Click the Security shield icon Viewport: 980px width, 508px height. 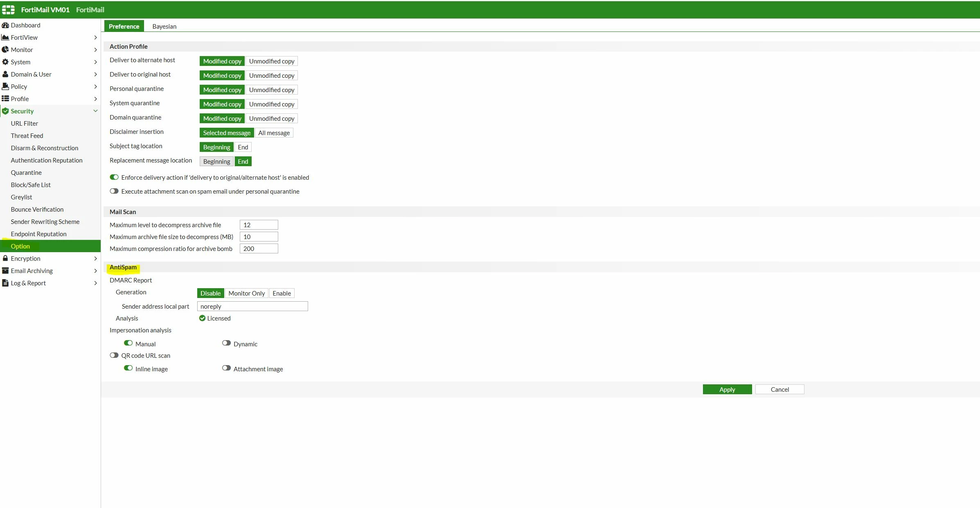[5, 111]
